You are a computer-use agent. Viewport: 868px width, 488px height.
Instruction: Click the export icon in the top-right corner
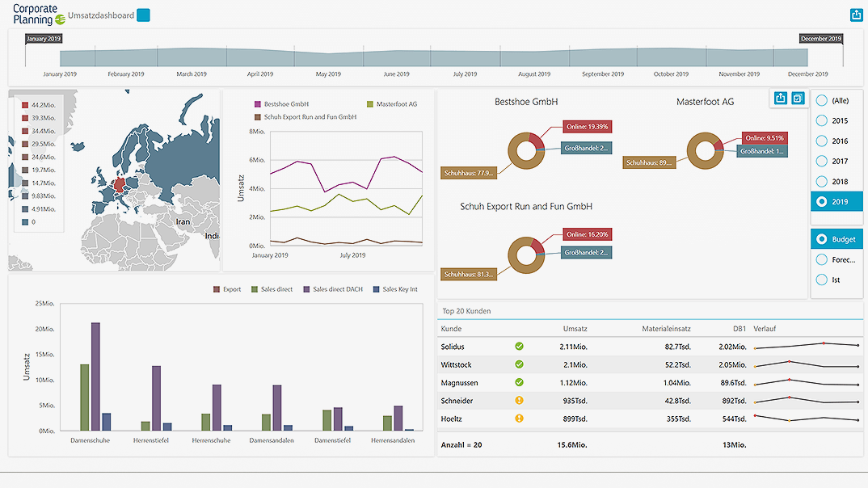[x=856, y=15]
